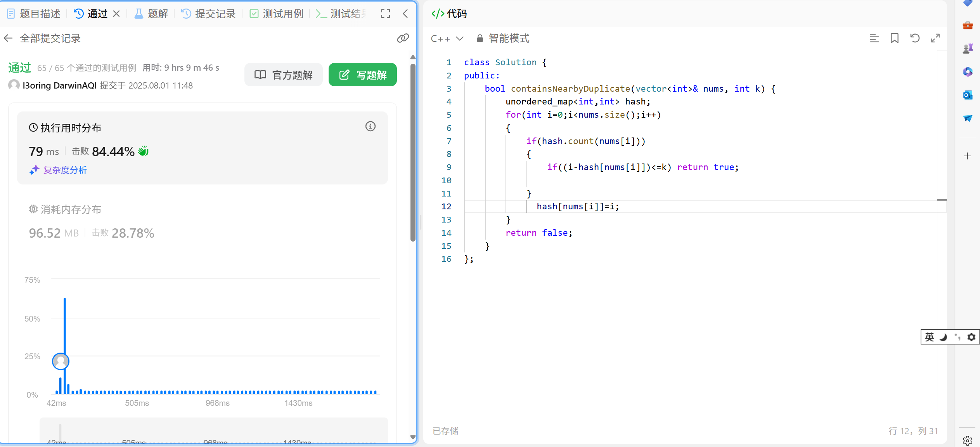
Task: Expand the code editor to fullscreen
Action: tap(935, 38)
